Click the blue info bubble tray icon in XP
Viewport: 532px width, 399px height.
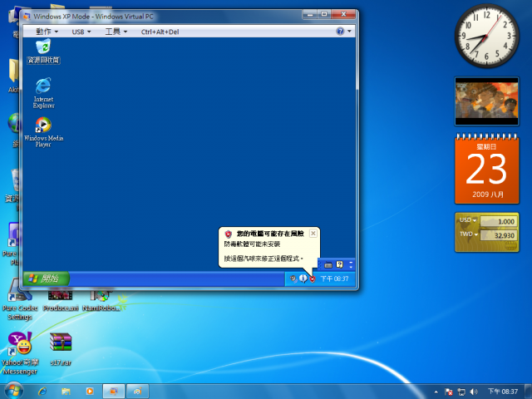pos(303,278)
